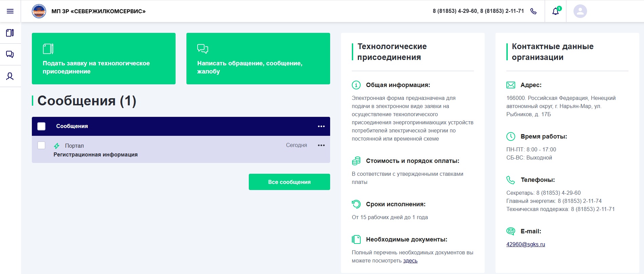Click the 42960@sgks.ru email link
The height and width of the screenshot is (274, 644).
tap(525, 245)
